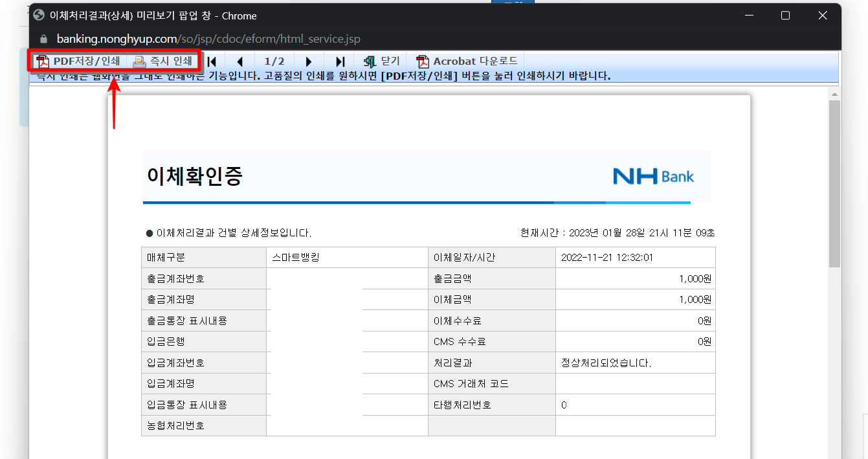
Task: Select the 처리결과 result cell showing 정상처리되었습니다
Action: point(635,362)
